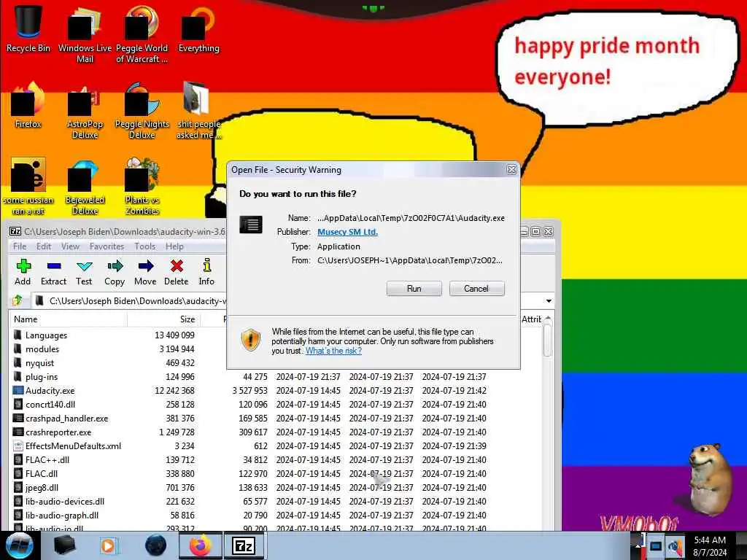Click the Musecy SM Ltd. publisher link
This screenshot has width=747, height=560.
pyautogui.click(x=347, y=232)
